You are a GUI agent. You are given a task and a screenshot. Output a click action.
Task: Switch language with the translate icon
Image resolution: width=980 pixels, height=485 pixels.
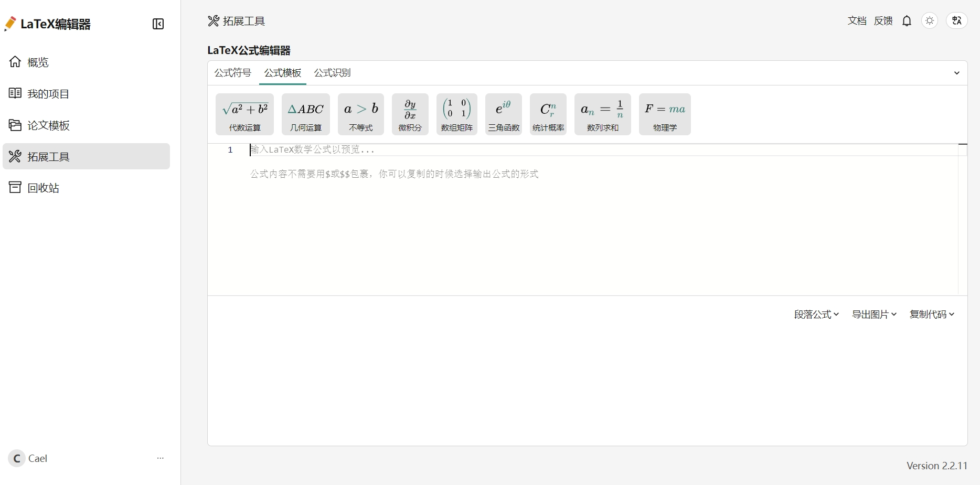(x=956, y=21)
